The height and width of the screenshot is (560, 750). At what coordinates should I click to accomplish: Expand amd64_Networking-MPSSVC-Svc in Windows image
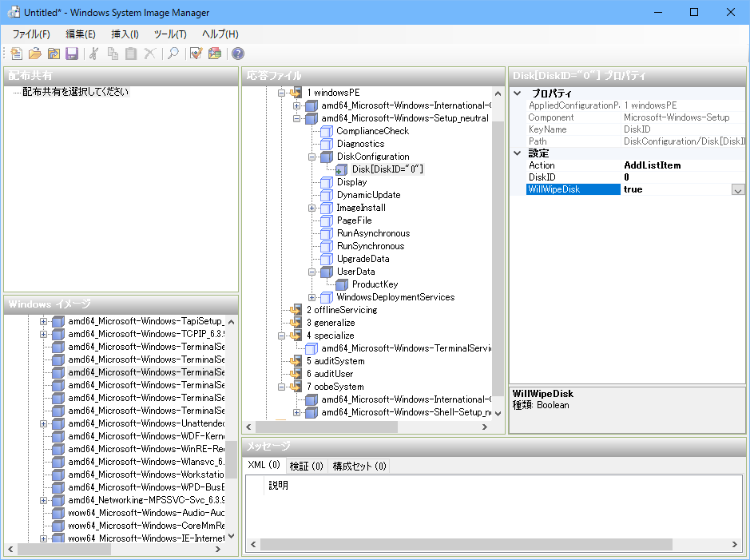click(x=43, y=500)
